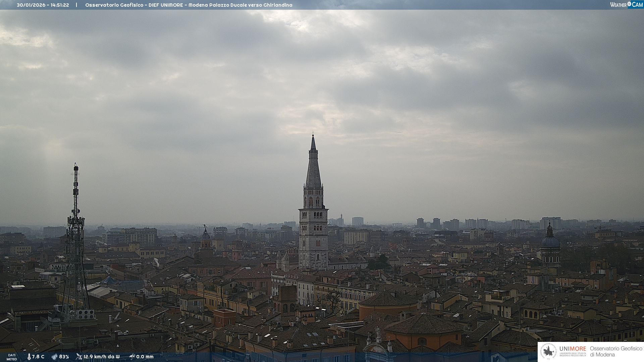Click the 7.8 C temperature reading
Viewport: 644px width, 362px height.
coord(38,357)
